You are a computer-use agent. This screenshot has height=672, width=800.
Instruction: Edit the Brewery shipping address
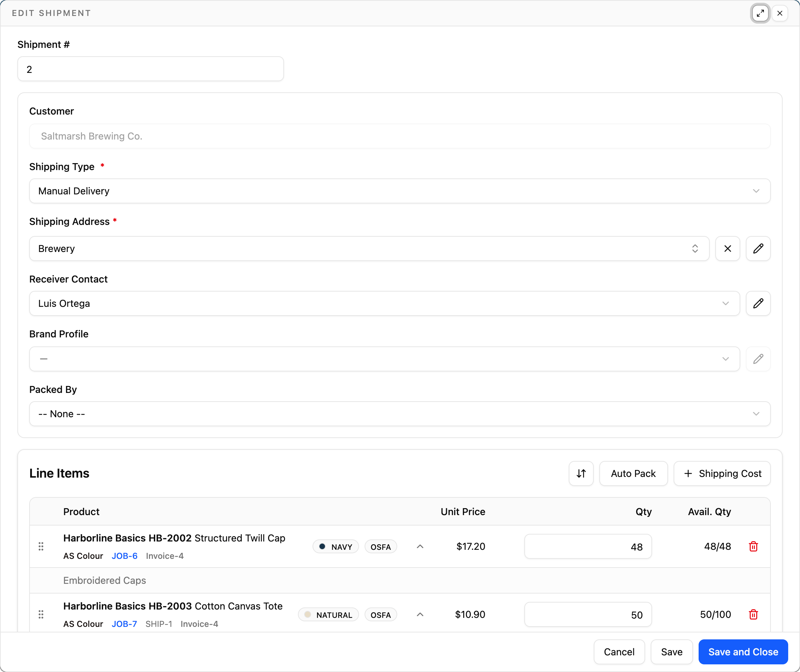click(x=758, y=249)
